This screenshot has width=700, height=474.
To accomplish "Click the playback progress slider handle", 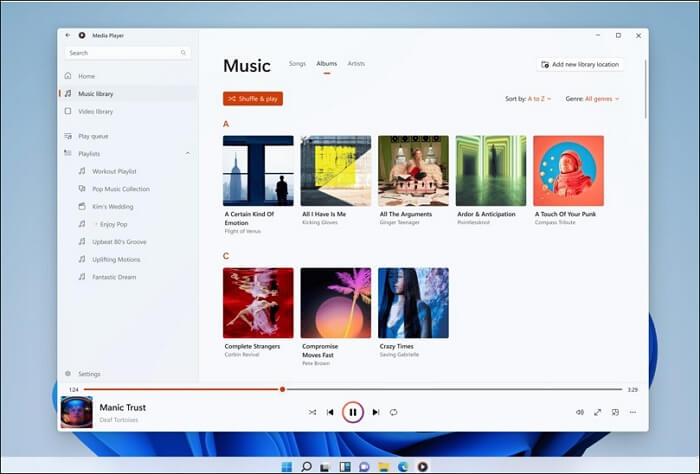I will 282,389.
